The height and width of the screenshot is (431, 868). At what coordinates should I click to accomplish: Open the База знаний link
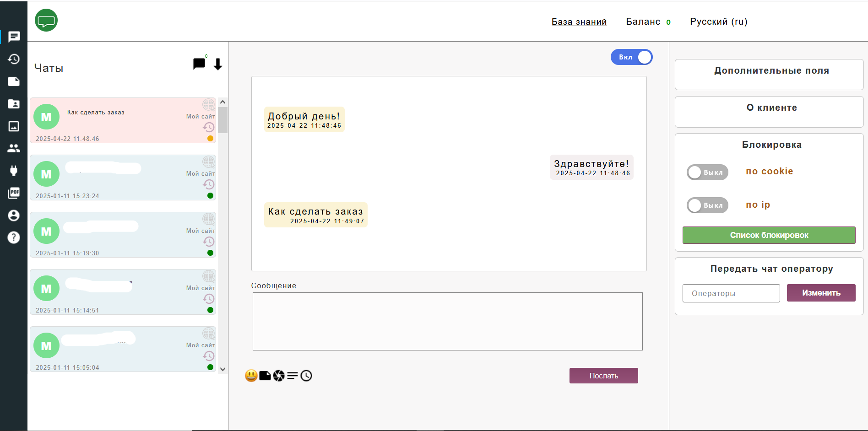pos(579,22)
